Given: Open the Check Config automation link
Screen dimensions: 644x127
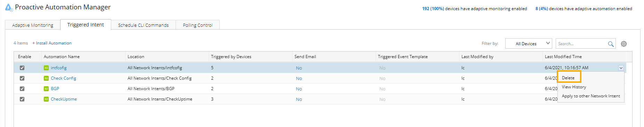Looking at the screenshot, I should (x=63, y=78).
